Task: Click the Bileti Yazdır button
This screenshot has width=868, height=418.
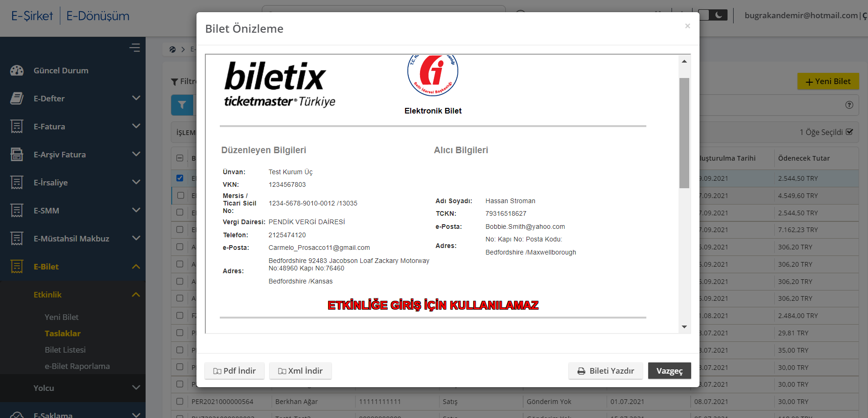Action: (606, 371)
